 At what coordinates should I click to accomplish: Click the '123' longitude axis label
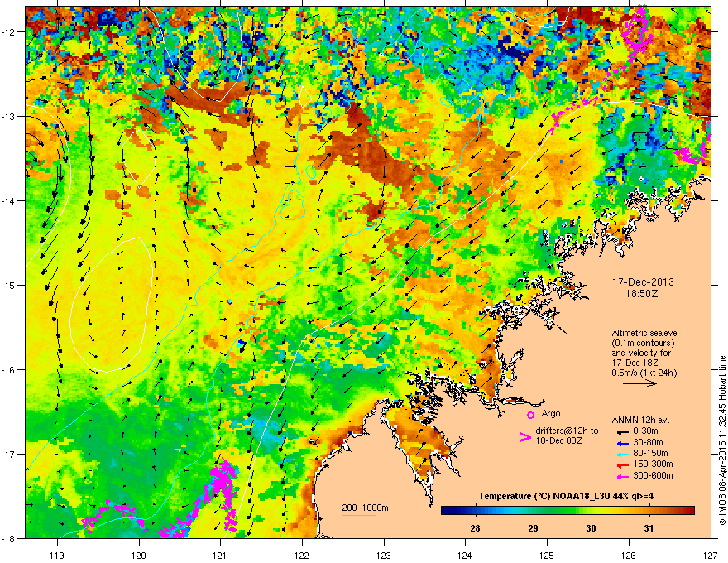384,555
